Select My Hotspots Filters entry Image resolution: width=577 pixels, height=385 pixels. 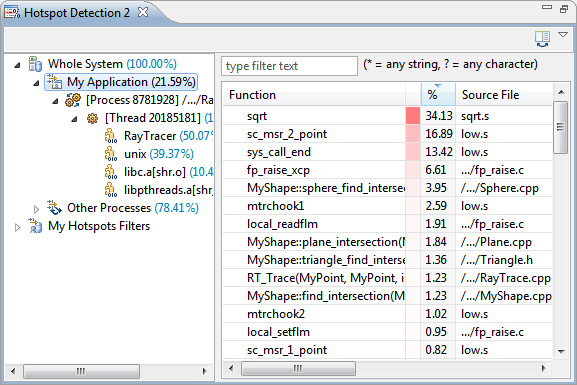pyautogui.click(x=99, y=226)
